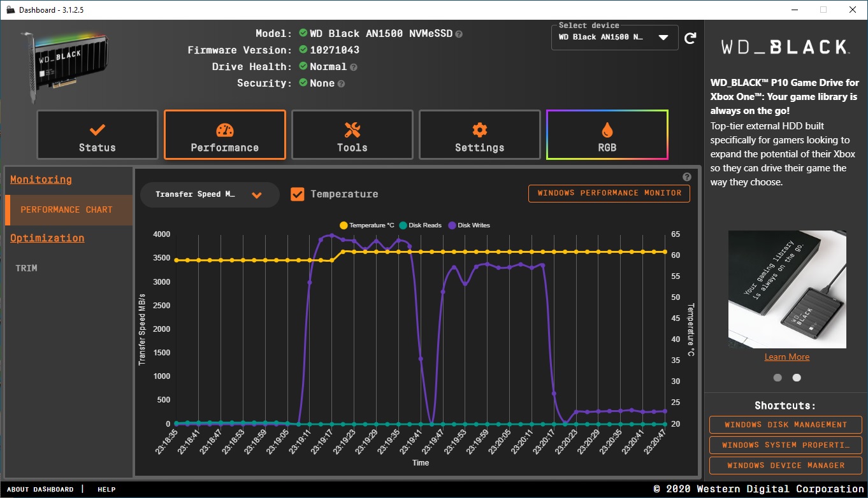Toggle the Disk Writes legend series
Screen dimensions: 868x498
[x=469, y=225]
